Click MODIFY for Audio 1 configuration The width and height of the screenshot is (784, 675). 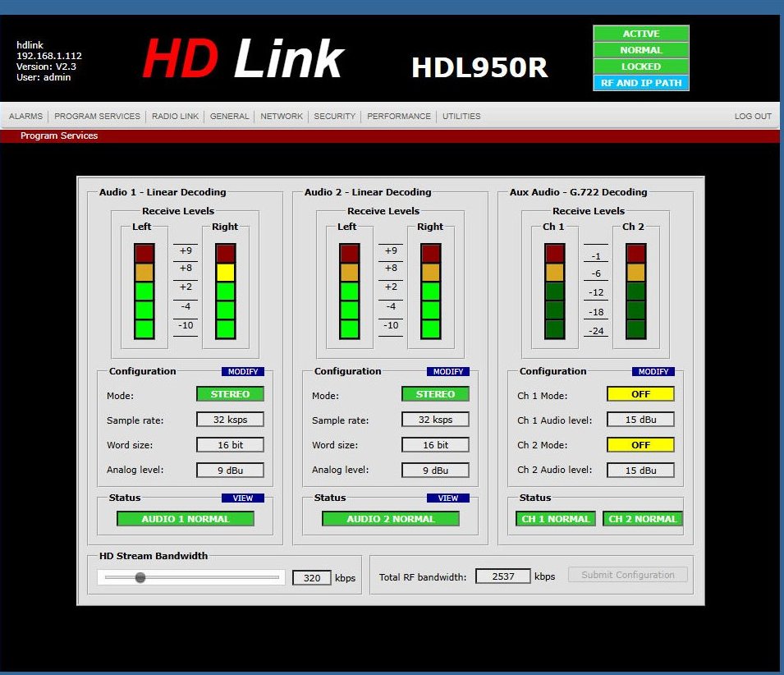pos(242,371)
